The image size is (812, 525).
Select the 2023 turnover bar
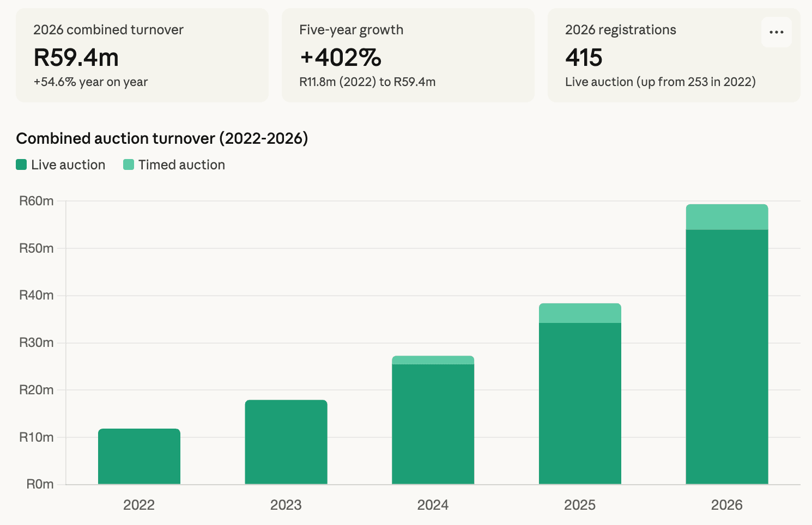(286, 442)
